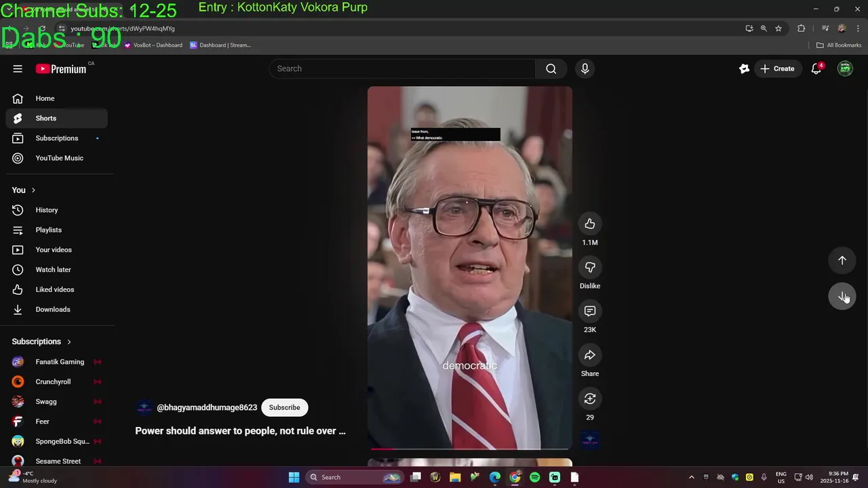Image resolution: width=868 pixels, height=488 pixels.
Task: Open Your videos in the sidebar
Action: click(57, 249)
